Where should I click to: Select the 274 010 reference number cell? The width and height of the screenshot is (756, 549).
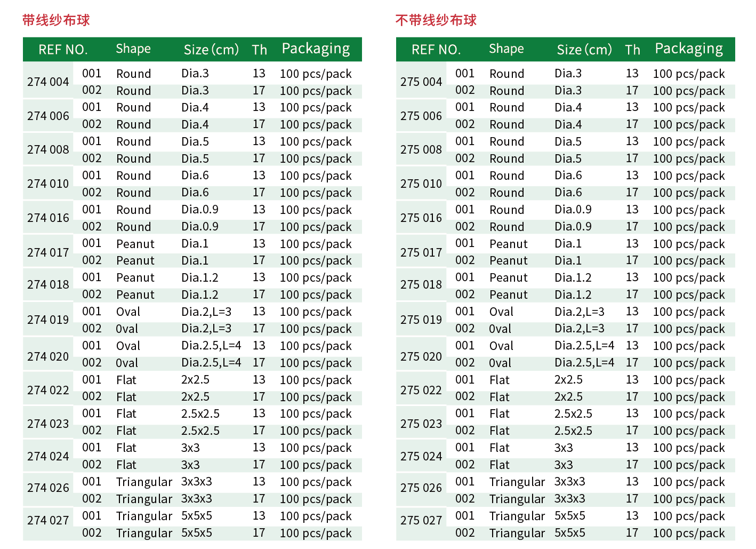coord(48,184)
